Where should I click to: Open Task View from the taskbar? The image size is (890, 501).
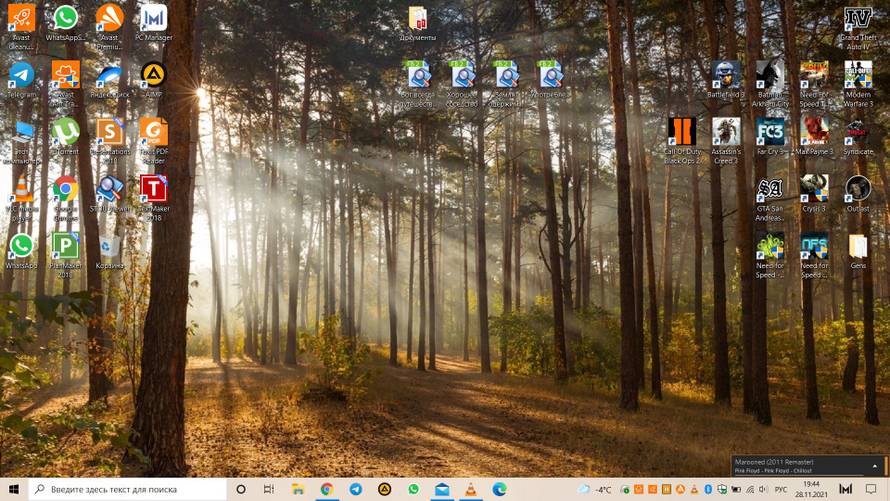[x=269, y=489]
